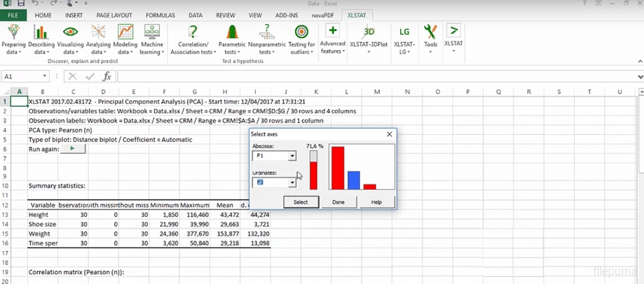Open the Preparing data menu icon
Image resolution: width=644 pixels, height=284 pixels.
click(x=13, y=32)
